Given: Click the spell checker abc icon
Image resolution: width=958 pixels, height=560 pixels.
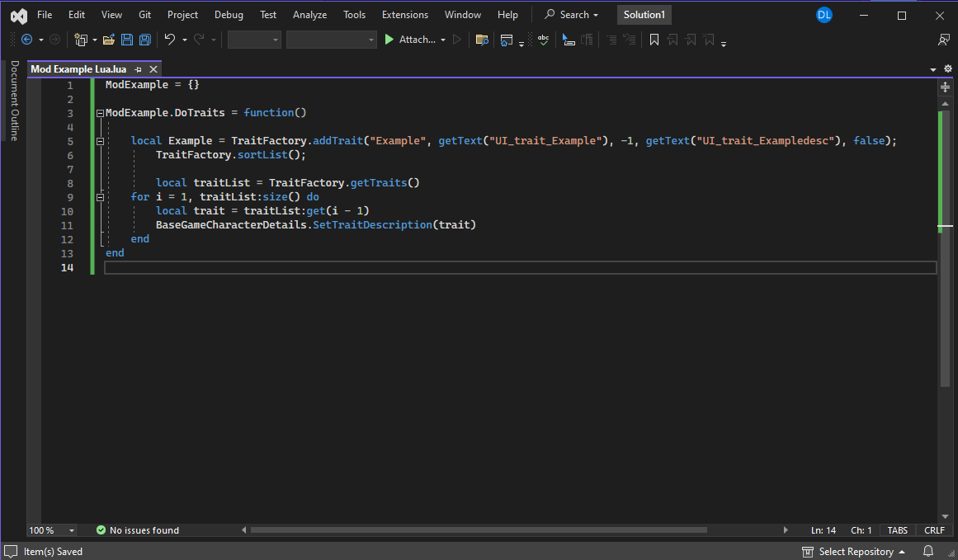Looking at the screenshot, I should [543, 40].
